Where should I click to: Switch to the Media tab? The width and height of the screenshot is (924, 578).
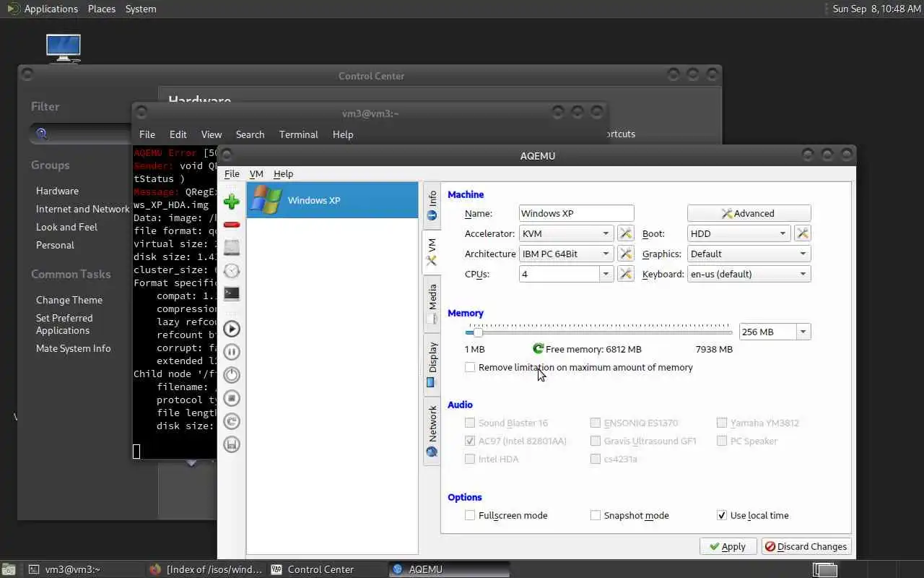click(x=432, y=303)
